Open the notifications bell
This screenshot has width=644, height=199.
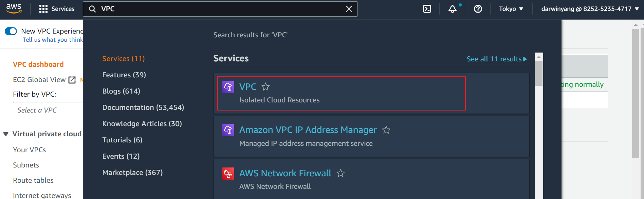tap(453, 9)
